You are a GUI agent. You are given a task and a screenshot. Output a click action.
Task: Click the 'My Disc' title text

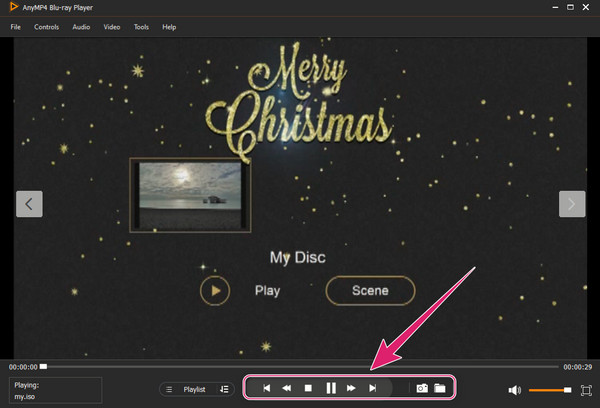coord(298,258)
